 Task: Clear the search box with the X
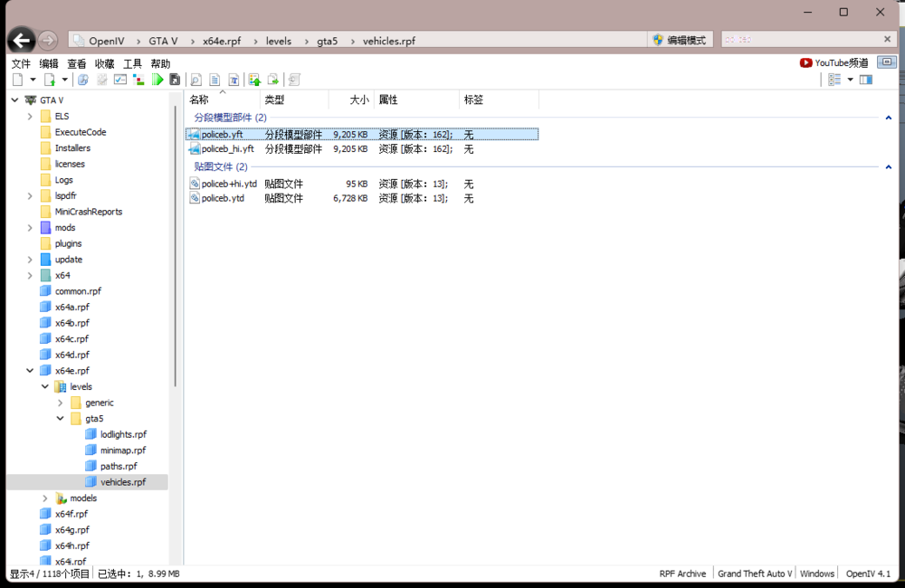[x=887, y=40]
